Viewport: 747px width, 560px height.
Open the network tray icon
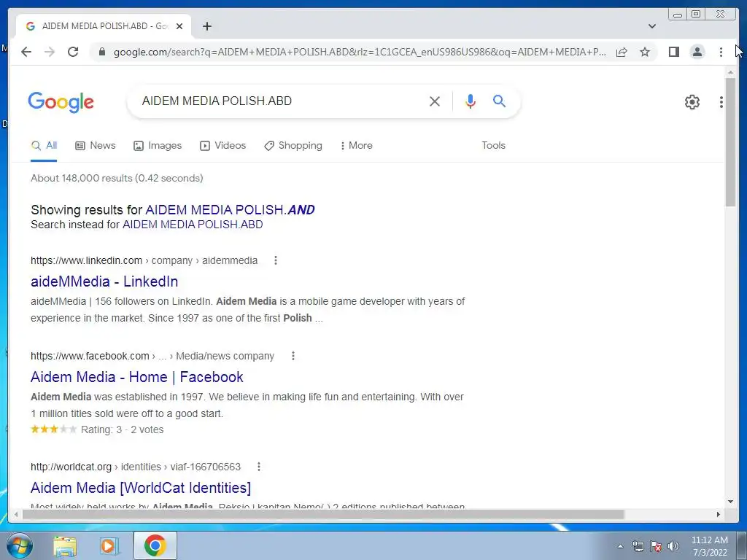[638, 546]
